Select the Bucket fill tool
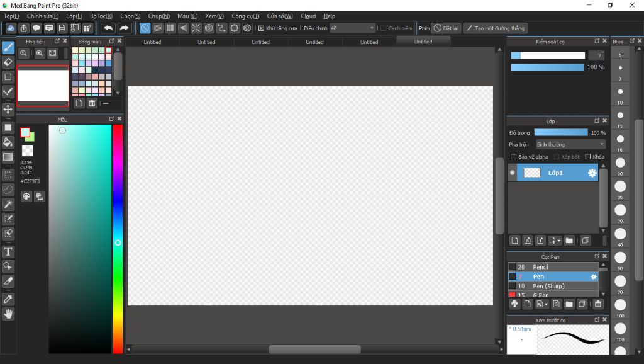This screenshot has width=644, height=364. click(x=8, y=142)
